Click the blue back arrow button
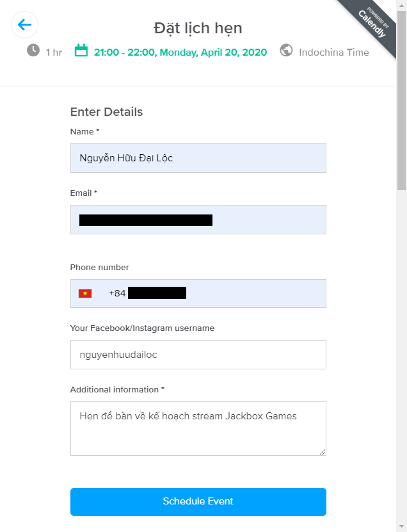 [x=25, y=25]
